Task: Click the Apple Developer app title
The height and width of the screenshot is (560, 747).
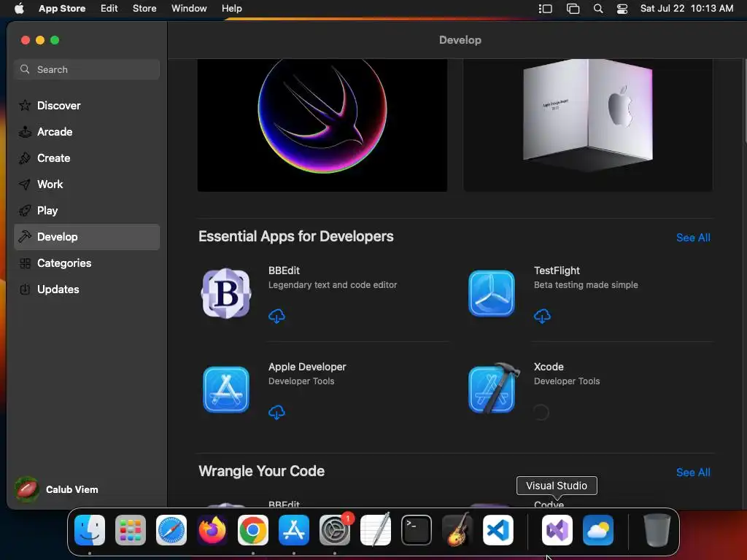Action: pyautogui.click(x=307, y=367)
